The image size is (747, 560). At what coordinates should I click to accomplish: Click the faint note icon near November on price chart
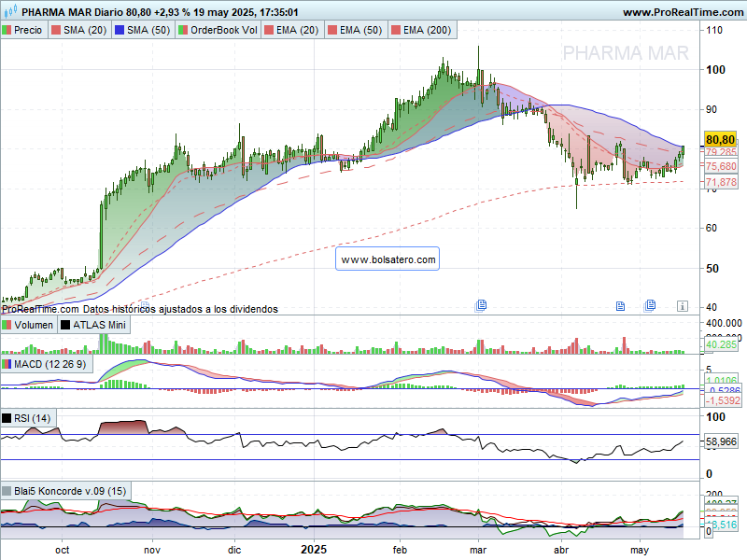pos(146,305)
